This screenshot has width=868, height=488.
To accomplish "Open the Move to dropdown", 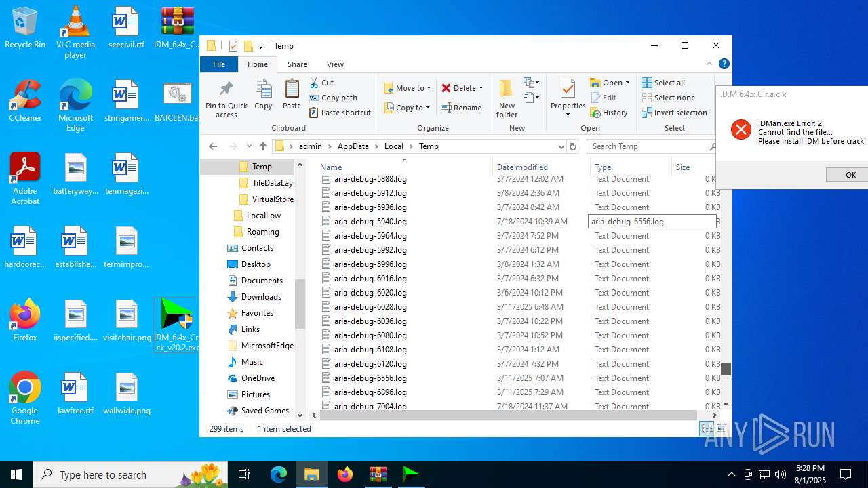I will point(408,88).
